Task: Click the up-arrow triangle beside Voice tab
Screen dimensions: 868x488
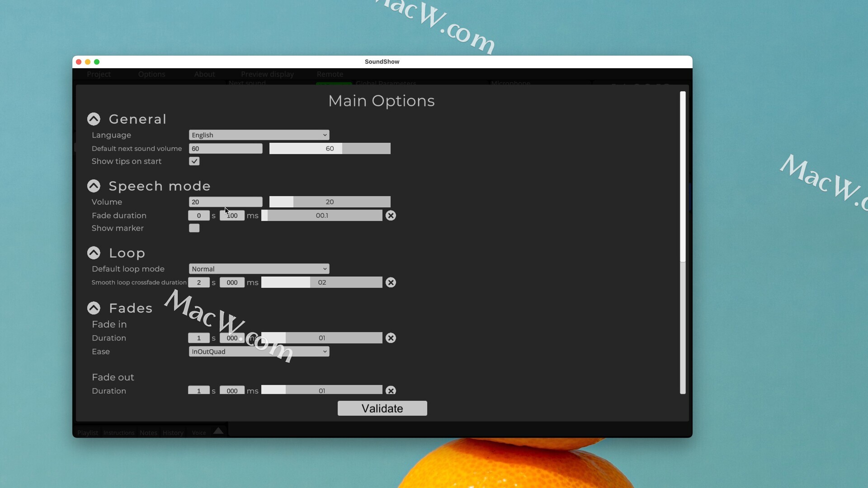Action: pyautogui.click(x=218, y=431)
